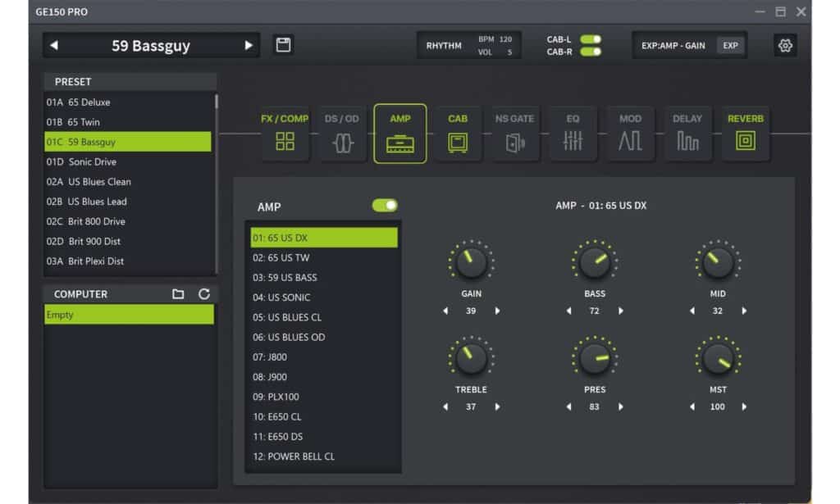This screenshot has height=504, width=840.
Task: Choose amp model 04: US SONIC
Action: (324, 297)
